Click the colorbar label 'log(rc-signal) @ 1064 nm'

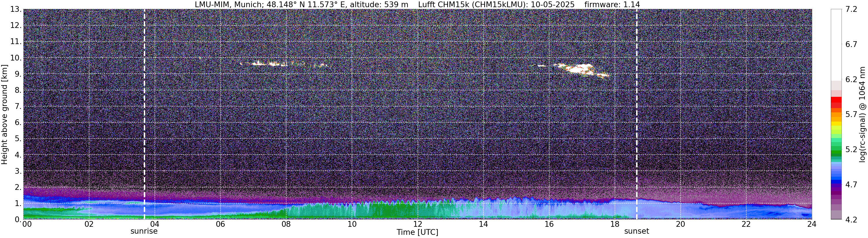point(862,114)
